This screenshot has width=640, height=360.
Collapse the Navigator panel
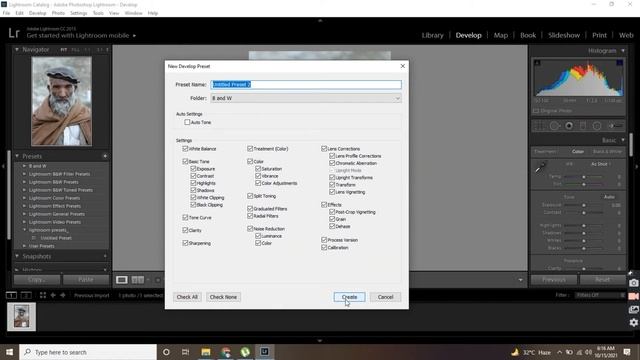[17, 49]
